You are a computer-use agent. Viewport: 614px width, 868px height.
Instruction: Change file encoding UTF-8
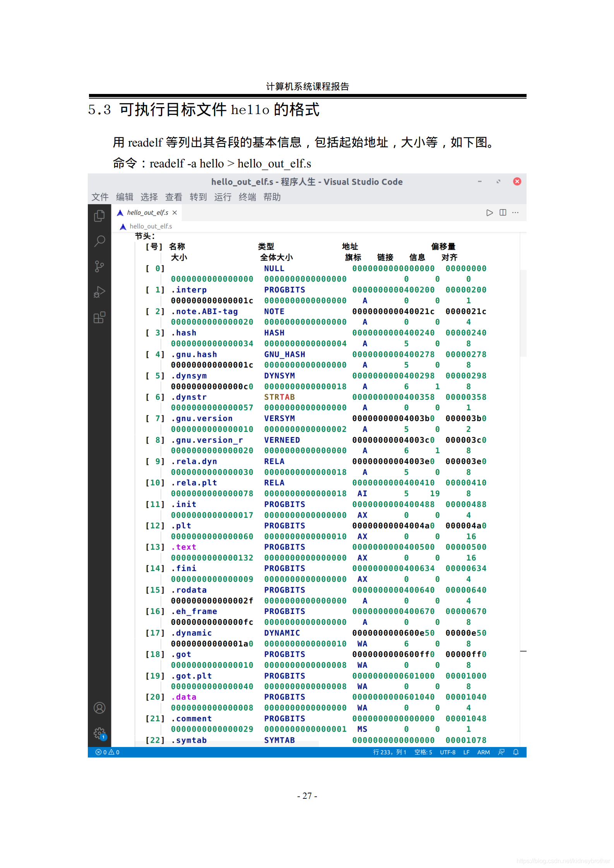[448, 752]
